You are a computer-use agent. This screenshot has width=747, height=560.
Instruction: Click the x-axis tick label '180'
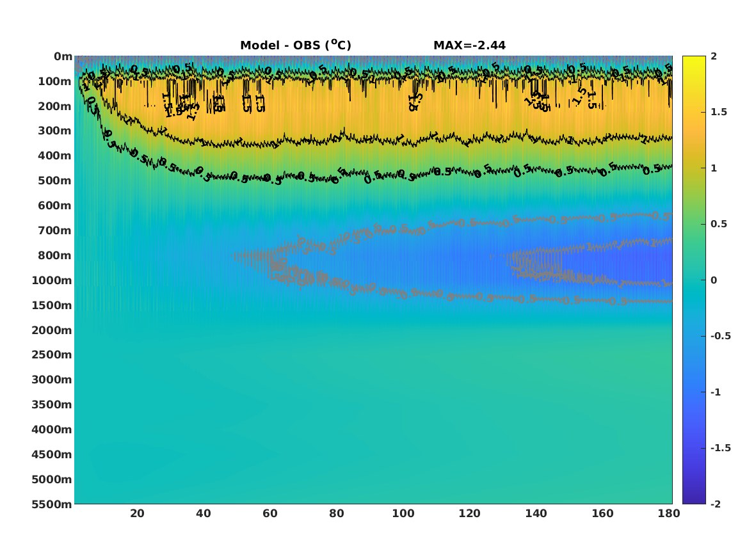[670, 513]
